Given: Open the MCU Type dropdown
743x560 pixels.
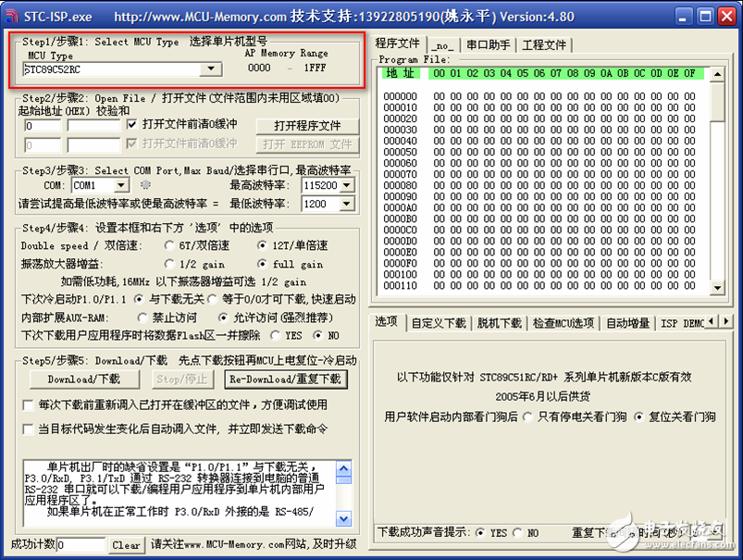Looking at the screenshot, I should 212,69.
